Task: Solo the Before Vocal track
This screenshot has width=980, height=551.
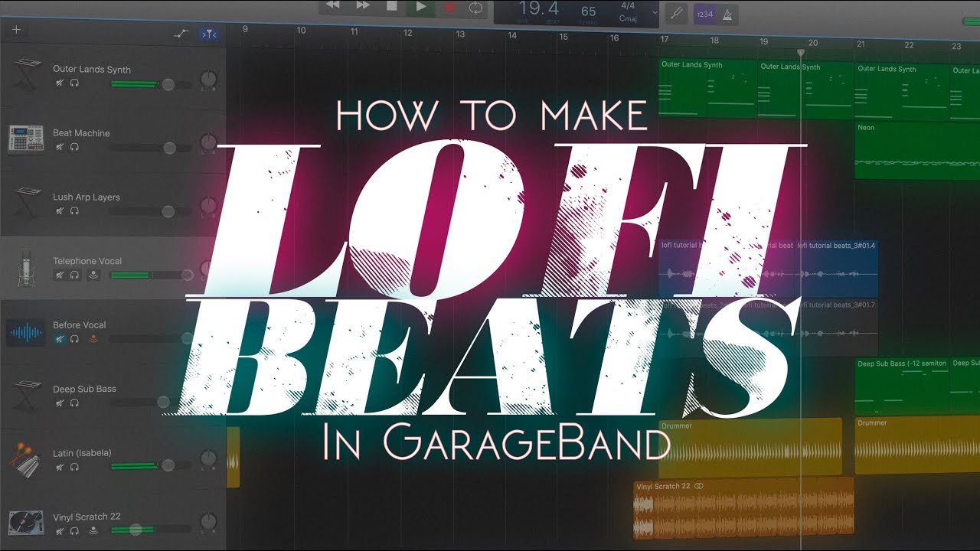Action: pos(74,338)
